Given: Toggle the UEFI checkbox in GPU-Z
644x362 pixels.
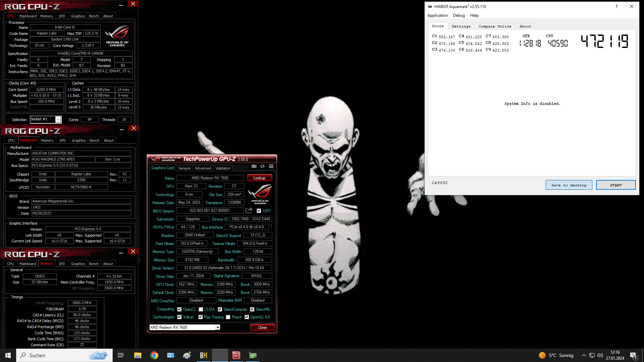Looking at the screenshot, I should tap(259, 211).
